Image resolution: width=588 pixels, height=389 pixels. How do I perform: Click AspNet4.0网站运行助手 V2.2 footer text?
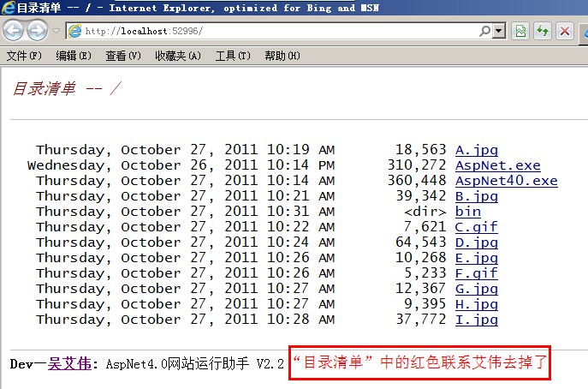[195, 363]
